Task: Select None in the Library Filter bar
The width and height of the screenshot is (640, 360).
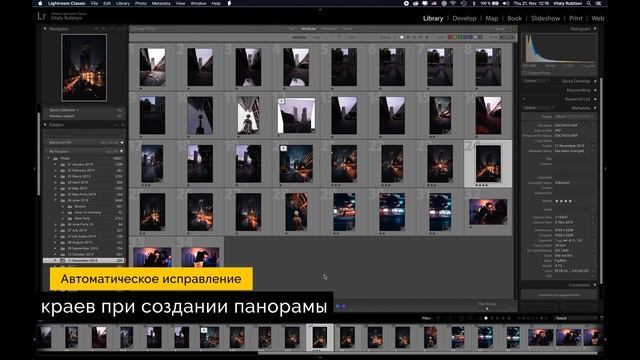Action: click(347, 29)
